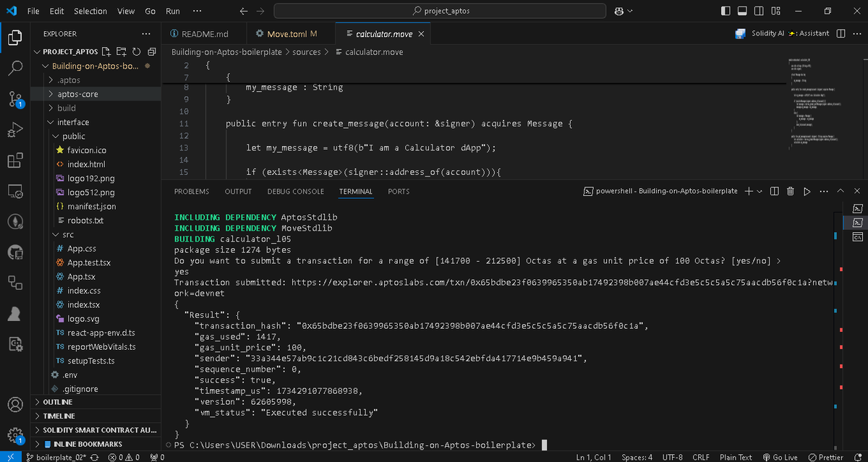Switch to the PROBLEMS panel tab

[192, 192]
